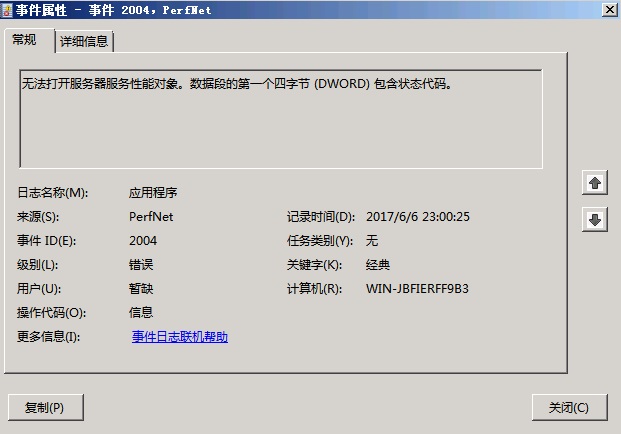Click the 任务类别(Y): label
The width and height of the screenshot is (621, 434).
[x=320, y=241]
